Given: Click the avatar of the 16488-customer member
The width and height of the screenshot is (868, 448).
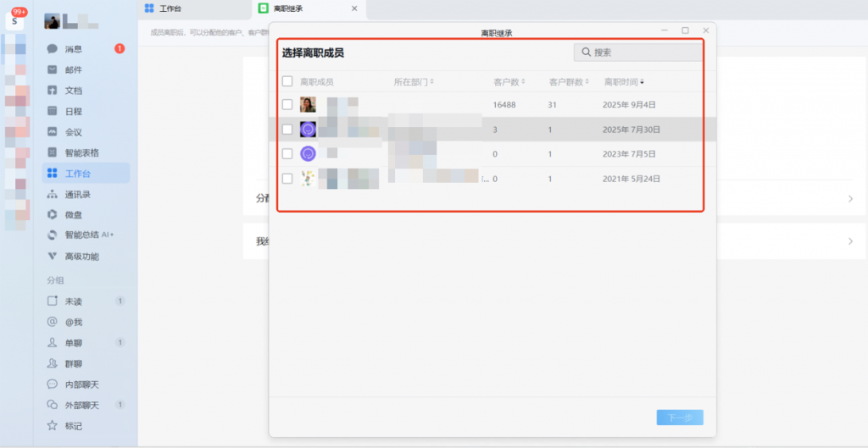Looking at the screenshot, I should [x=308, y=104].
